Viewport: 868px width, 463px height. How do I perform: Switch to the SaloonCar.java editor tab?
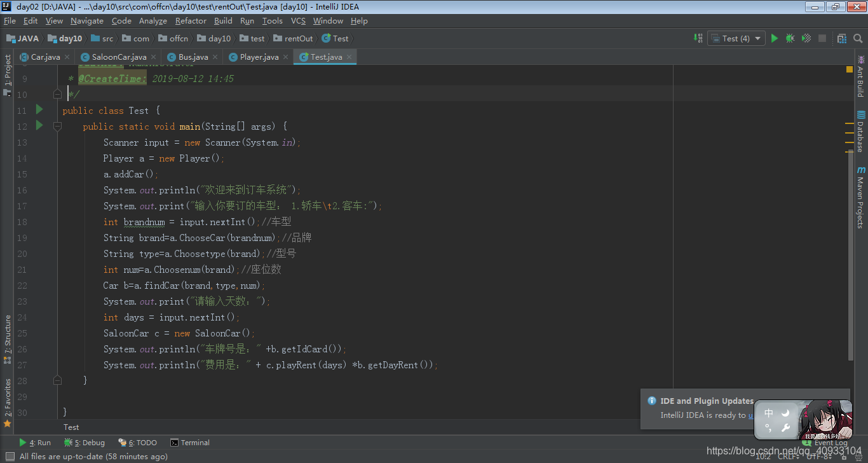[x=119, y=57]
